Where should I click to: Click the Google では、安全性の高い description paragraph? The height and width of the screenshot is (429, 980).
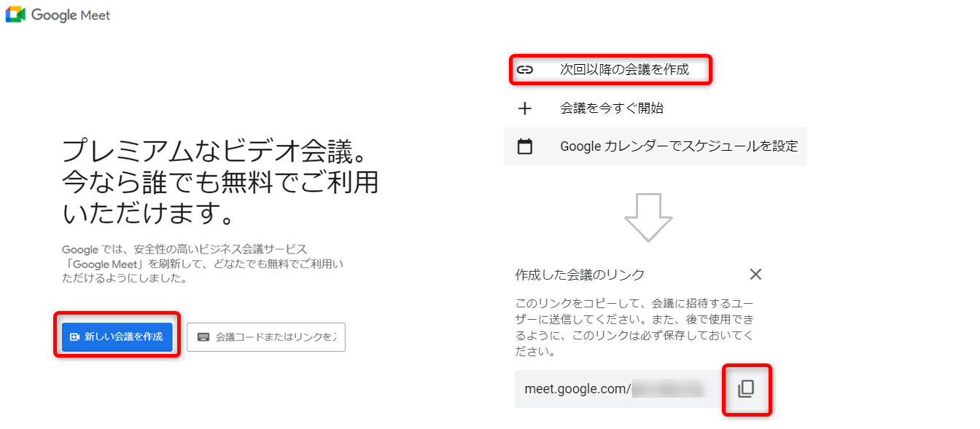click(202, 264)
